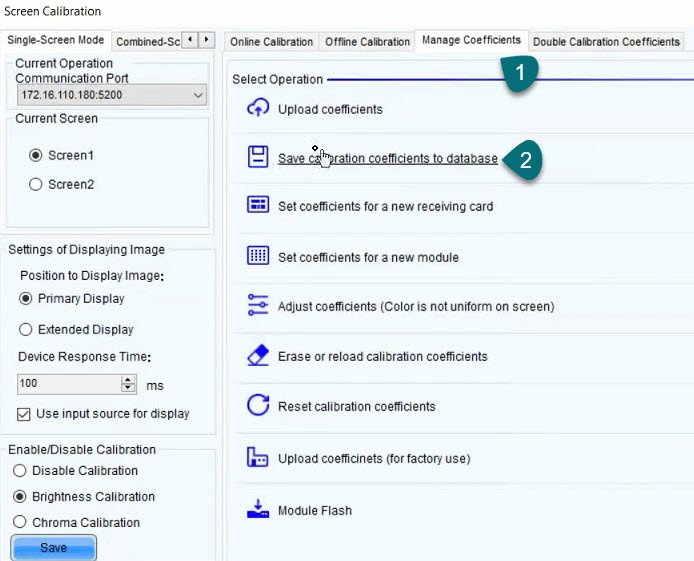Switch to the Online Calibration tab
Viewport: 694px width, 561px height.
270,42
